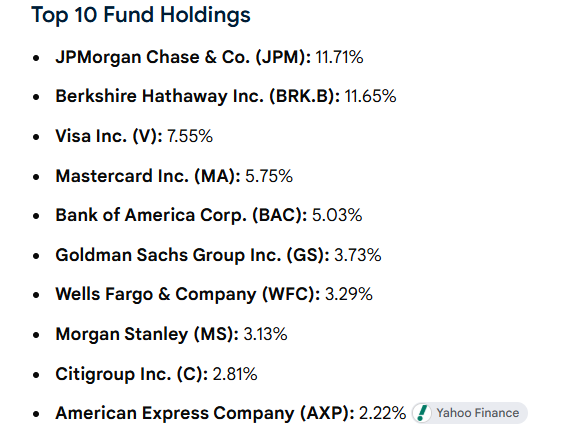Image resolution: width=574 pixels, height=438 pixels.
Task: Click the 5.03% weighting for BAC
Action: tap(337, 215)
